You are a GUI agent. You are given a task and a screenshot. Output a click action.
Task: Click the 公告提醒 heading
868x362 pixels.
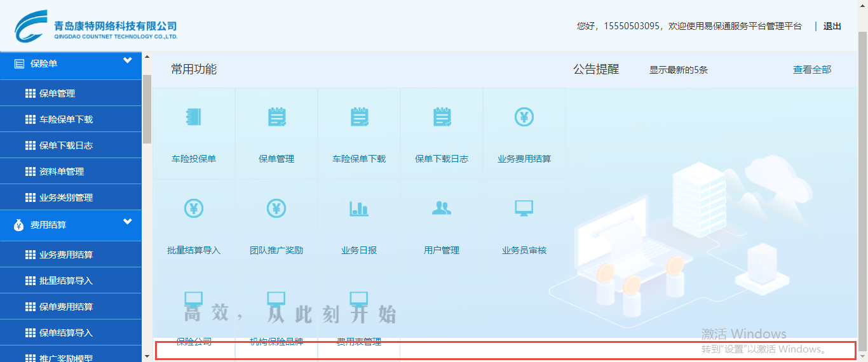pyautogui.click(x=596, y=69)
